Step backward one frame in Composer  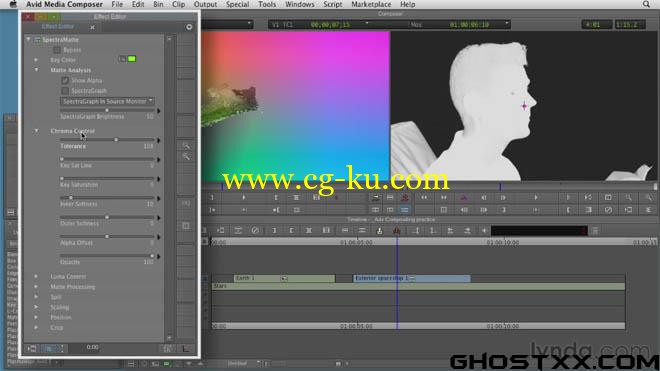point(484,198)
